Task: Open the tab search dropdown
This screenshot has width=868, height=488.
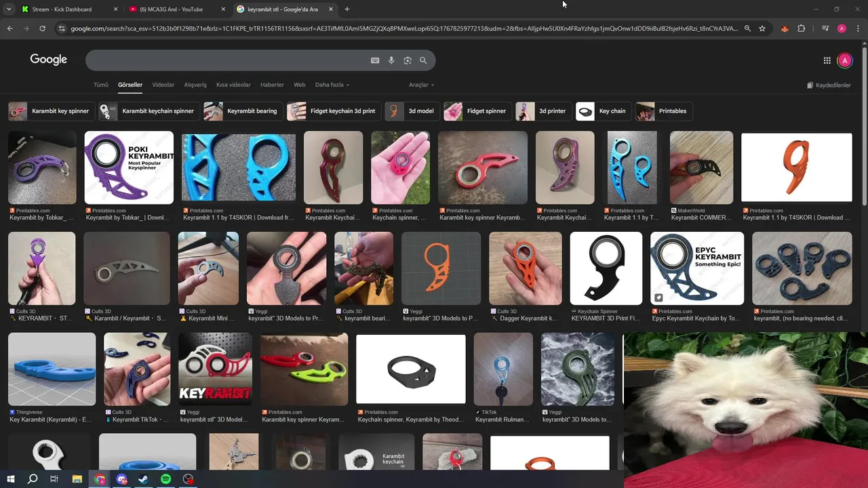Action: [x=9, y=9]
